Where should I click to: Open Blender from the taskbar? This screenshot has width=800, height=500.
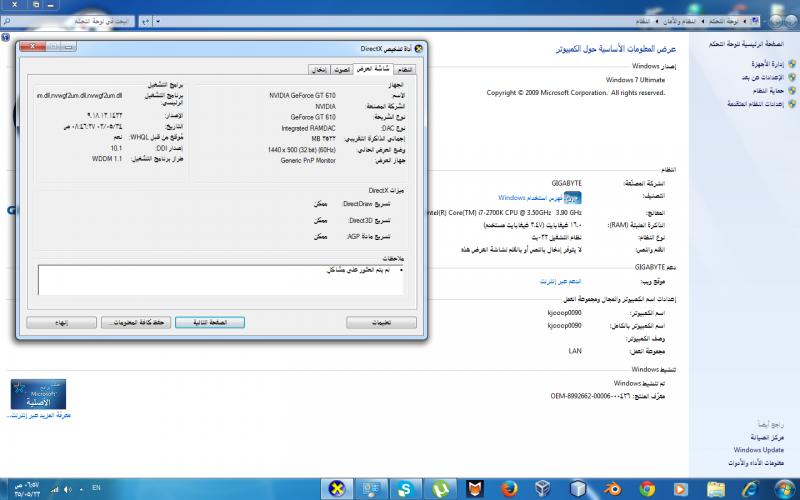click(x=612, y=489)
